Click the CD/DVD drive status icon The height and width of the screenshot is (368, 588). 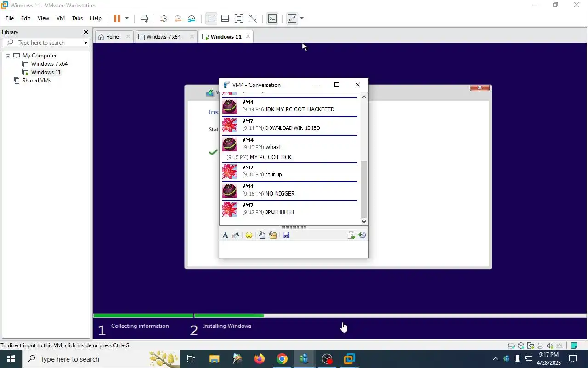pyautogui.click(x=521, y=345)
